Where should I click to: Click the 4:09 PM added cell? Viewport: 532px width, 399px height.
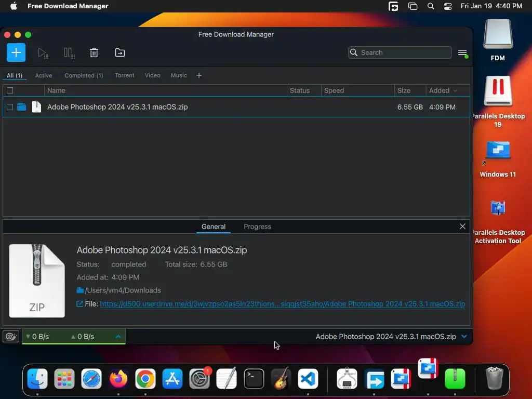[442, 107]
